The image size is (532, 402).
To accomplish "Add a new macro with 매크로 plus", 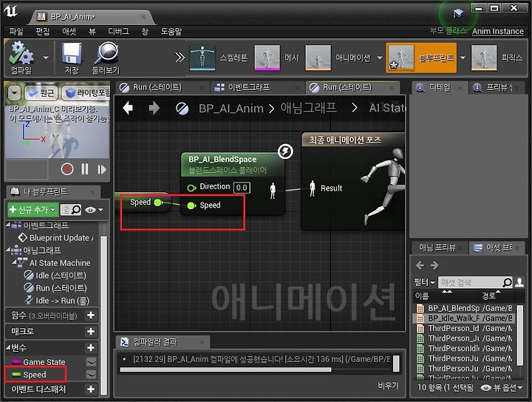I will point(91,331).
